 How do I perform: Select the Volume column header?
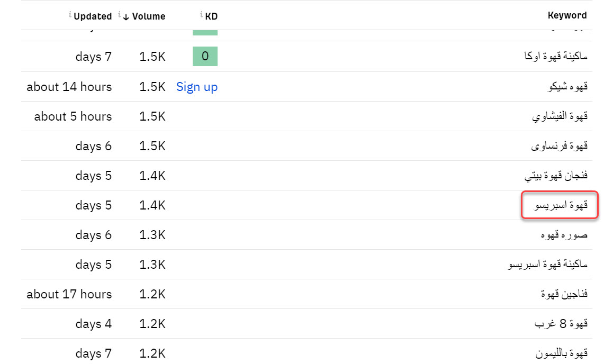point(149,16)
